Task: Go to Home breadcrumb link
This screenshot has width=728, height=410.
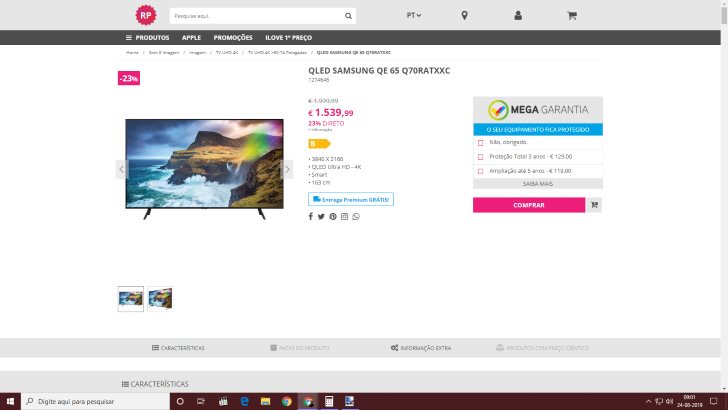Action: [x=132, y=52]
